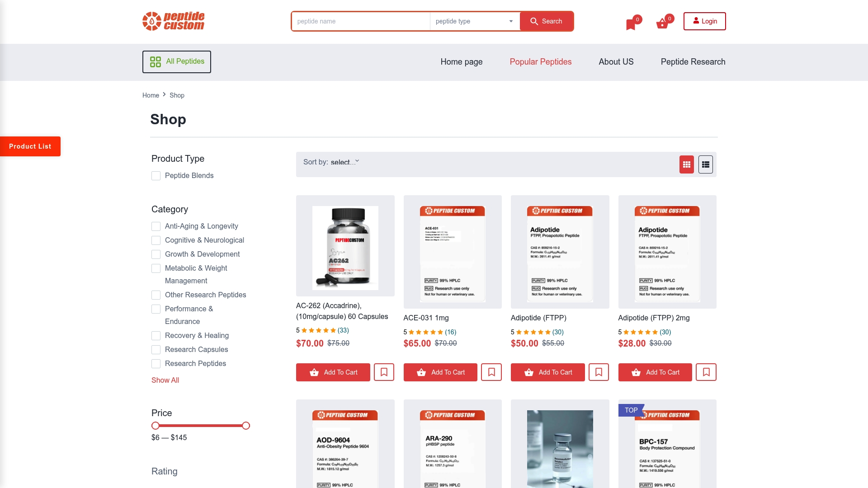This screenshot has width=868, height=488.
Task: Bookmark the ACE-031 1mg product
Action: pyautogui.click(x=491, y=372)
